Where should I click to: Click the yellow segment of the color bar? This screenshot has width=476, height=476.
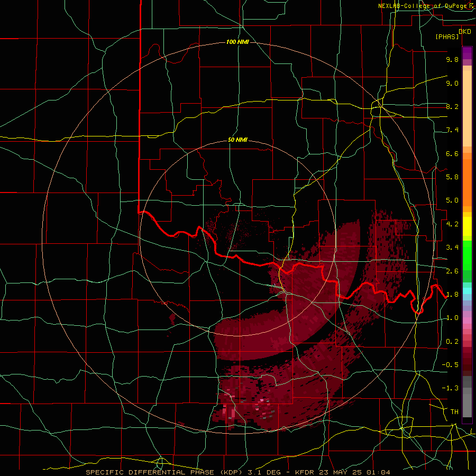(x=467, y=226)
